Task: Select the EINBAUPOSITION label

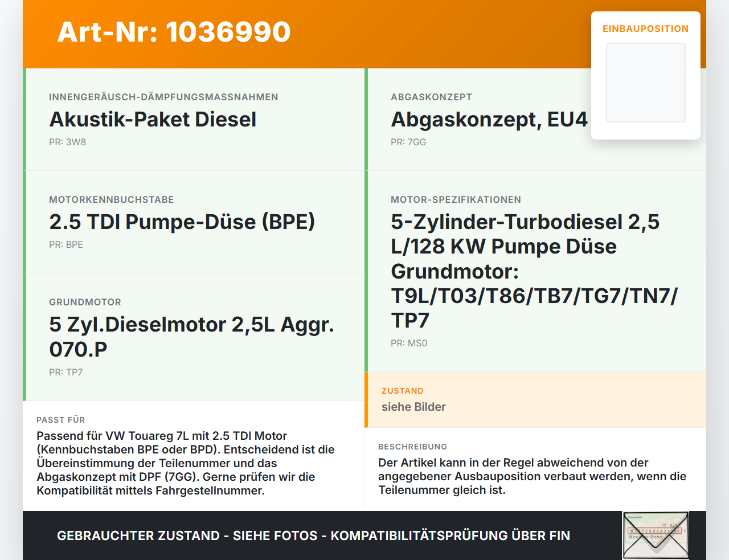Action: (646, 28)
